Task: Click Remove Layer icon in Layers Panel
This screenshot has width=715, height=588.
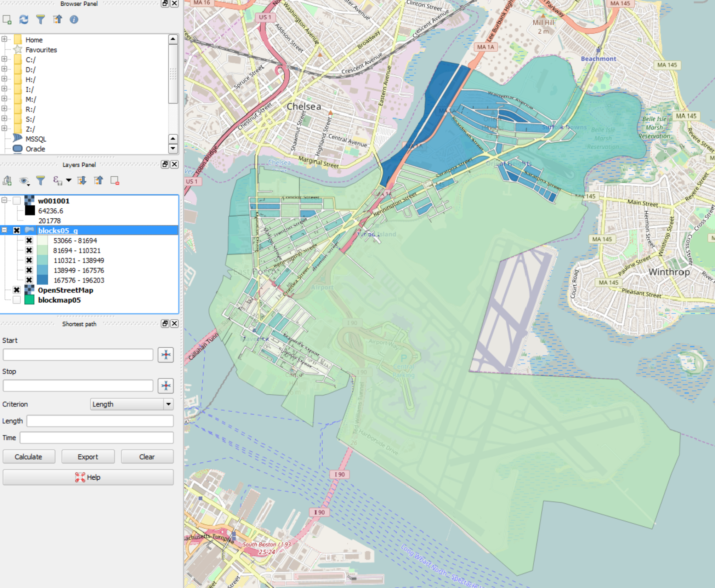Action: [x=115, y=181]
